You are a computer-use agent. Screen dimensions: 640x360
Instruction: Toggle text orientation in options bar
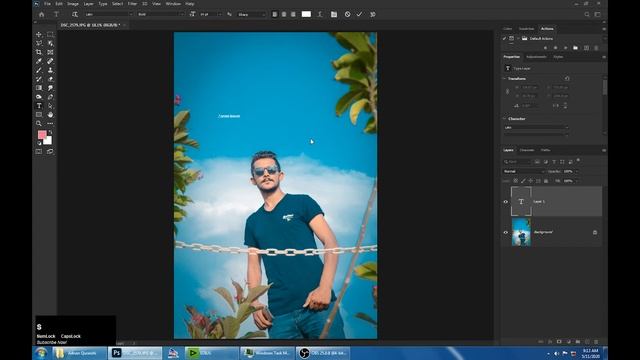pos(75,14)
